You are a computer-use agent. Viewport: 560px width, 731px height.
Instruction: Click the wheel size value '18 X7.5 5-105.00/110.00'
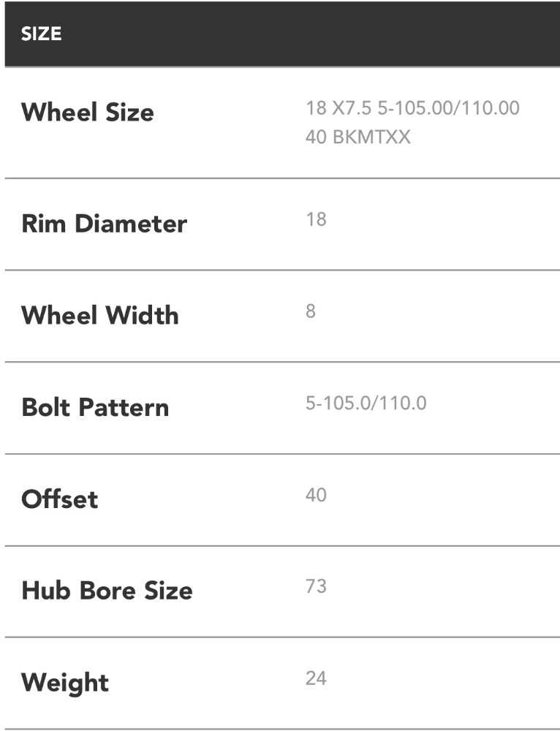pyautogui.click(x=412, y=108)
